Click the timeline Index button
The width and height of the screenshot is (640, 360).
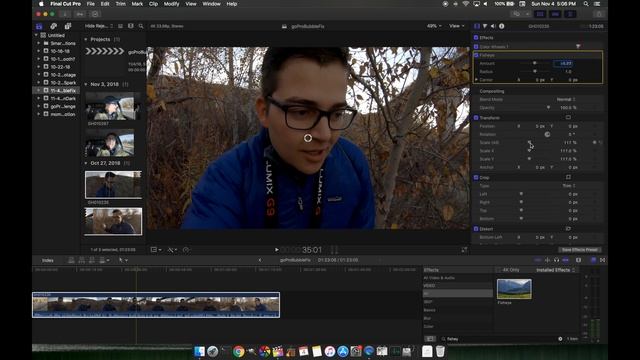click(x=48, y=260)
